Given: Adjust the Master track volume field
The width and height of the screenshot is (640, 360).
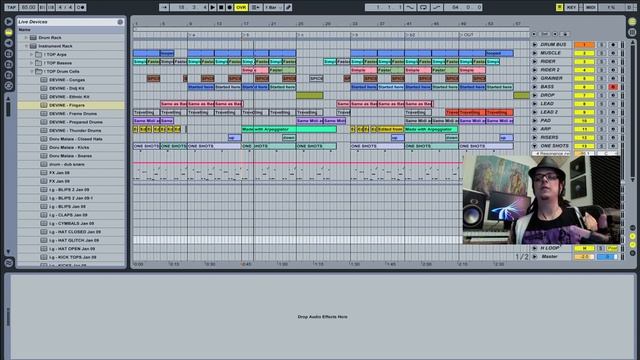Looking at the screenshot, I should tap(584, 257).
